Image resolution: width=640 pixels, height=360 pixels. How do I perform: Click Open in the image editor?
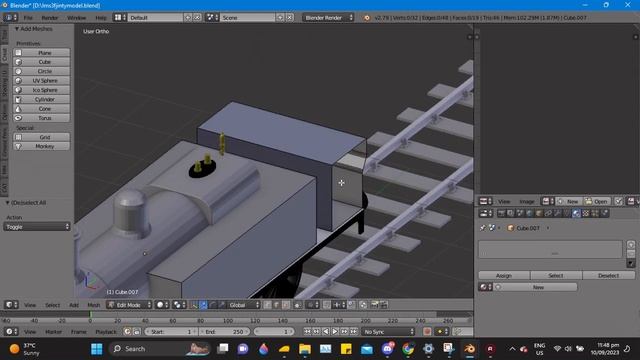596,202
